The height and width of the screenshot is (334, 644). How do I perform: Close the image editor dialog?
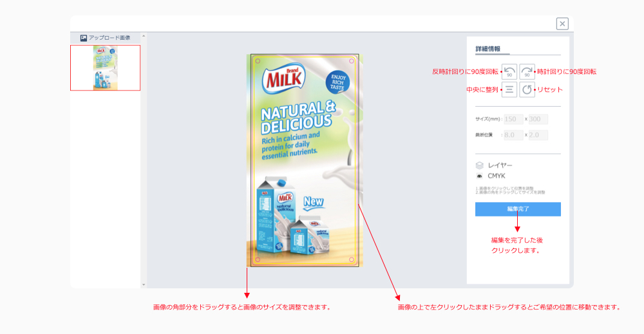pyautogui.click(x=562, y=24)
